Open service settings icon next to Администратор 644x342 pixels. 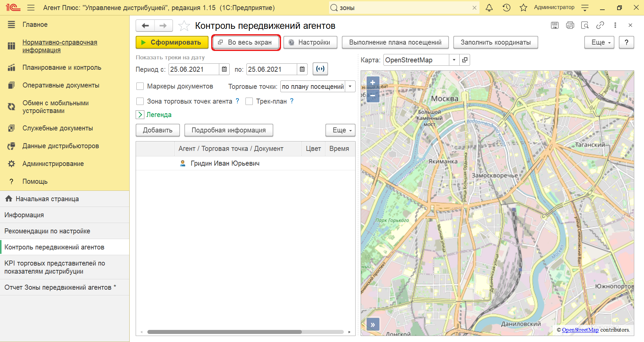(585, 7)
